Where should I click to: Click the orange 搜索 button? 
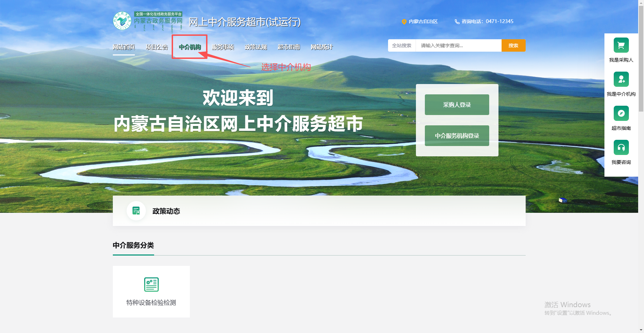513,45
